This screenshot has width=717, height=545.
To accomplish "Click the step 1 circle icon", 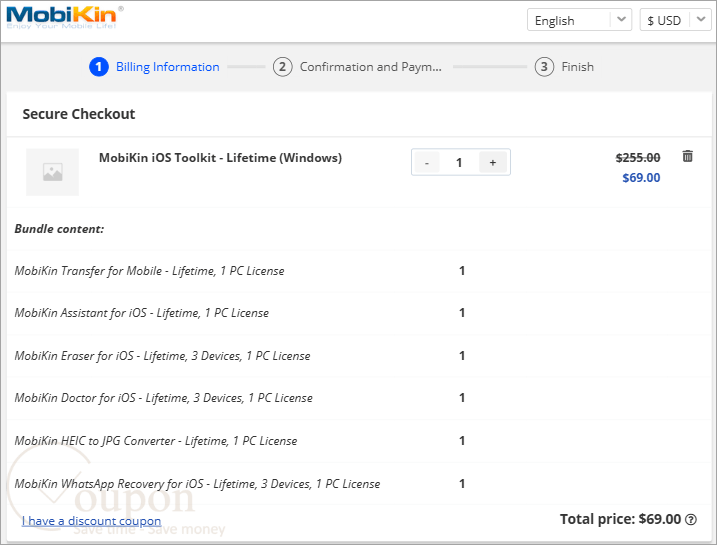I will [x=99, y=67].
